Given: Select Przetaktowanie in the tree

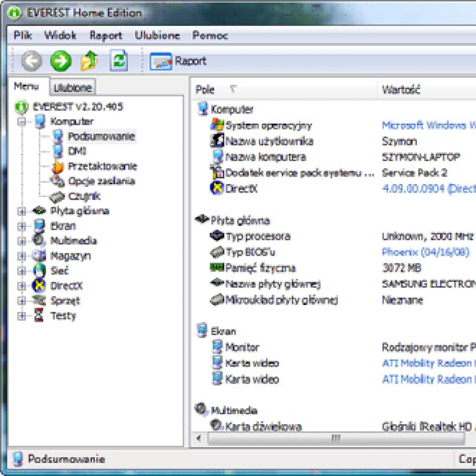Looking at the screenshot, I should click(x=103, y=166).
